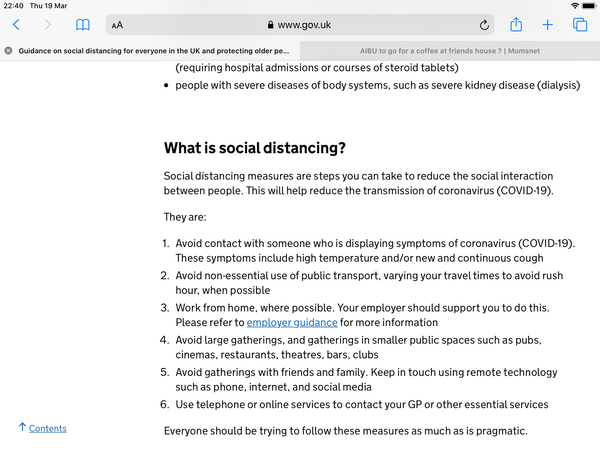Viewport: 600px width, 450px height.
Task: Show all open tabs overview
Action: tap(580, 25)
